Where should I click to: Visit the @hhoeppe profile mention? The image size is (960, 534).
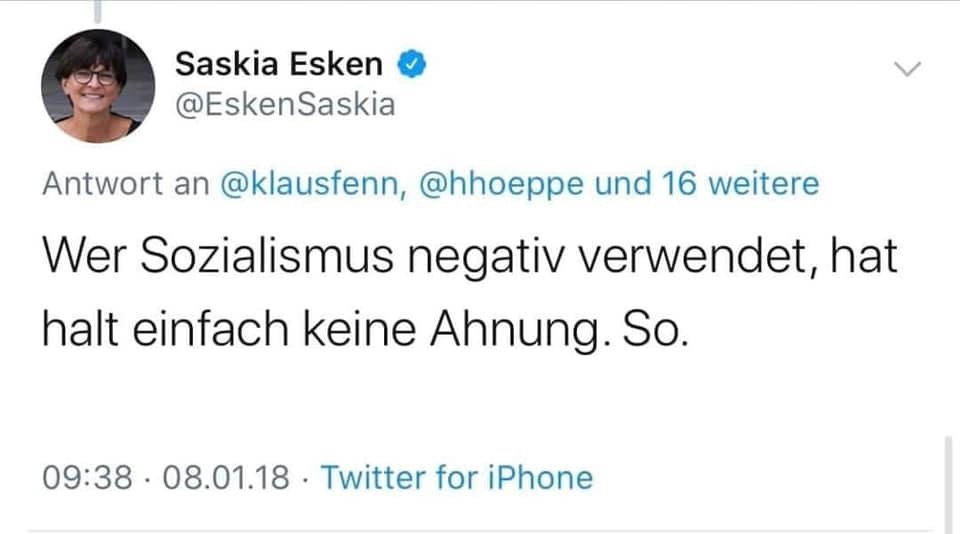501,184
